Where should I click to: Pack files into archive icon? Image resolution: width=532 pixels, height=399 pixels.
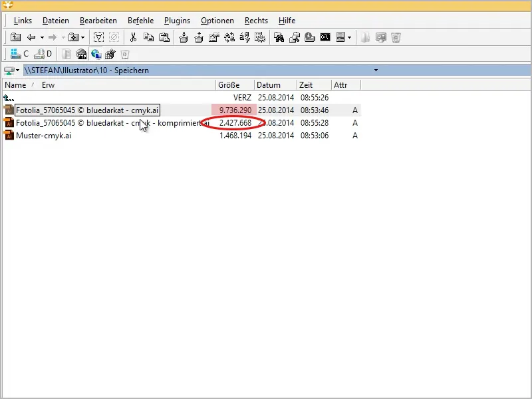(184, 37)
